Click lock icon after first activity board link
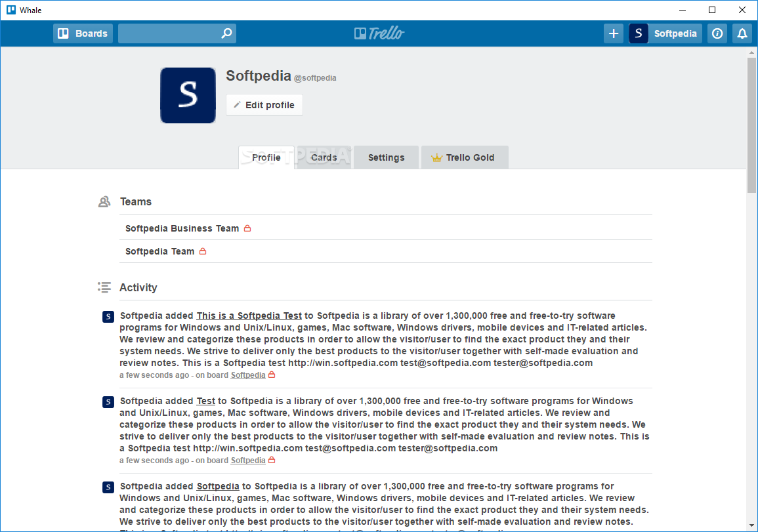Viewport: 758px width, 532px height. click(x=272, y=375)
